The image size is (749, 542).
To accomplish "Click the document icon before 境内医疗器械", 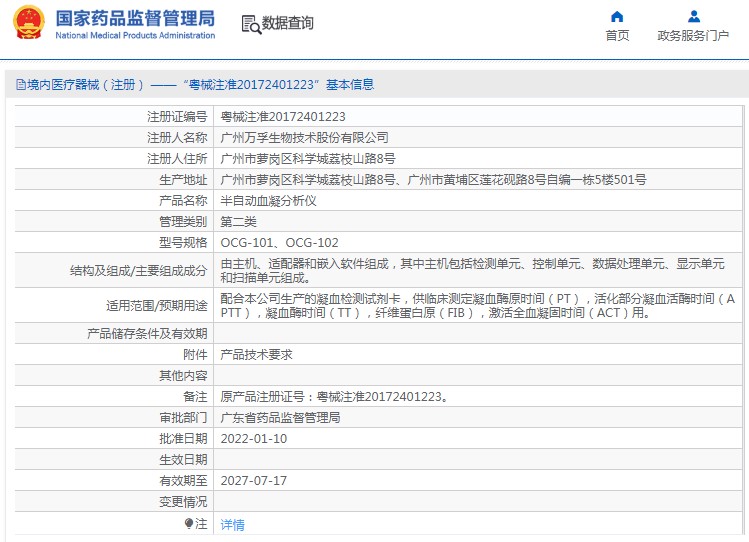I will click(x=10, y=85).
